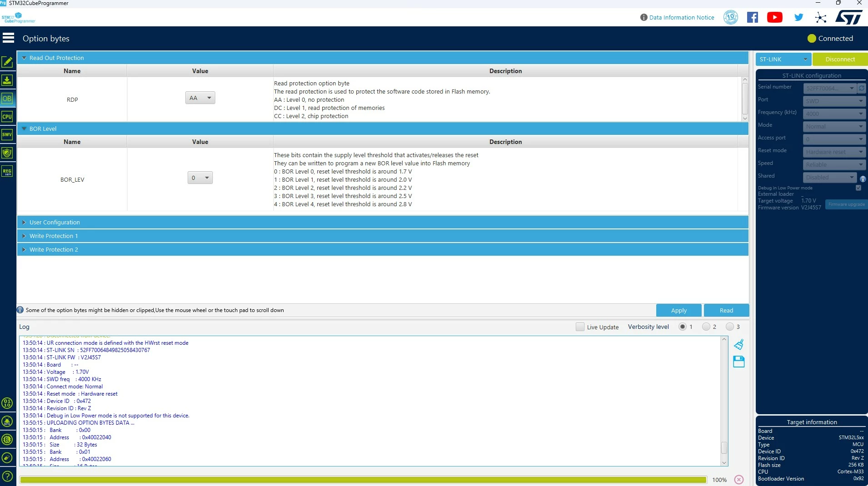Set verbosity level to 2
Viewport: 868px width, 486px height.
(706, 327)
